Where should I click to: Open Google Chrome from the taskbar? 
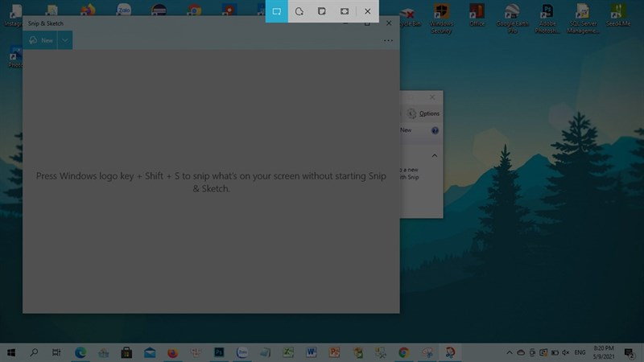point(404,352)
